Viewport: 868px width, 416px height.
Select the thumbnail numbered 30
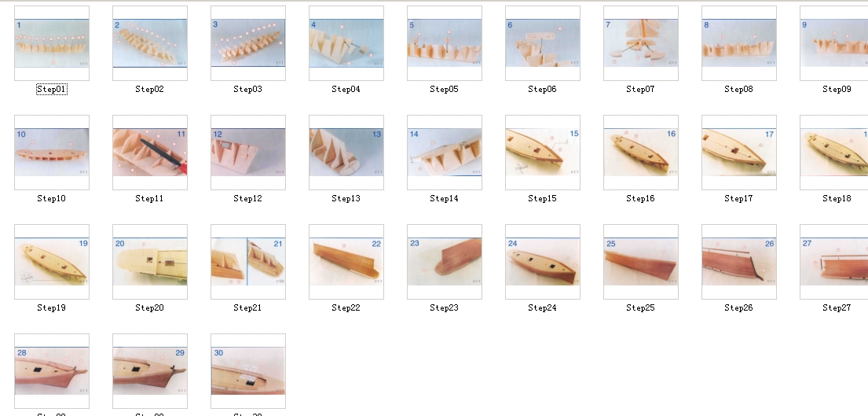click(x=248, y=370)
